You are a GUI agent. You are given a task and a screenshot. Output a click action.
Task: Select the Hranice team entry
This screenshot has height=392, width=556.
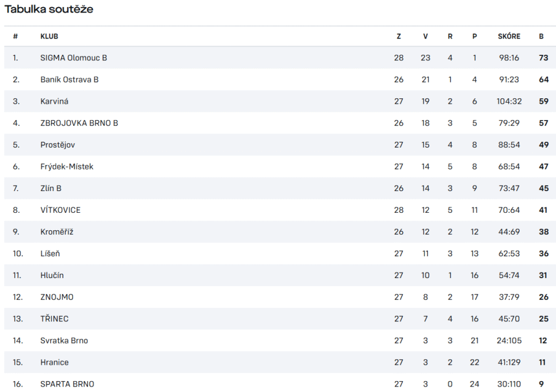54,362
